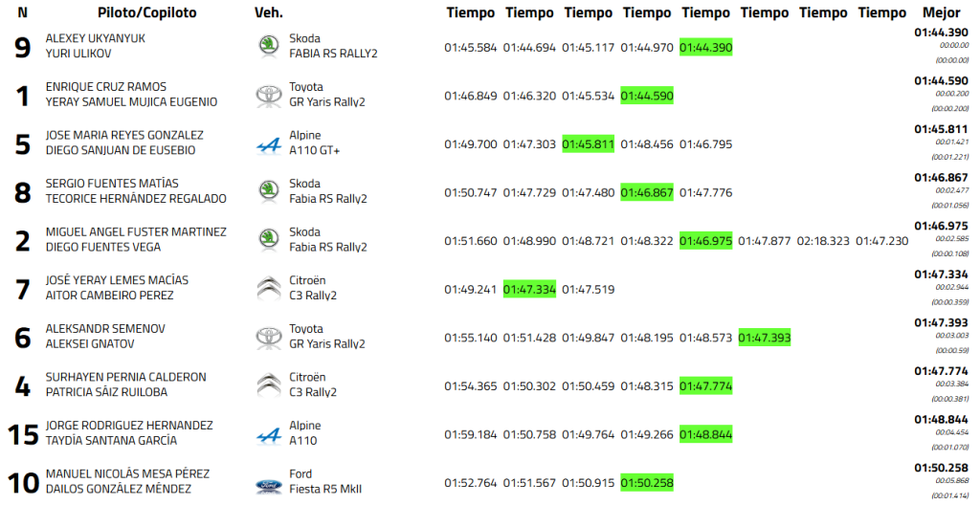Image resolution: width=980 pixels, height=505 pixels.
Task: Click the slow lap time 02:18.323
Action: tap(823, 241)
